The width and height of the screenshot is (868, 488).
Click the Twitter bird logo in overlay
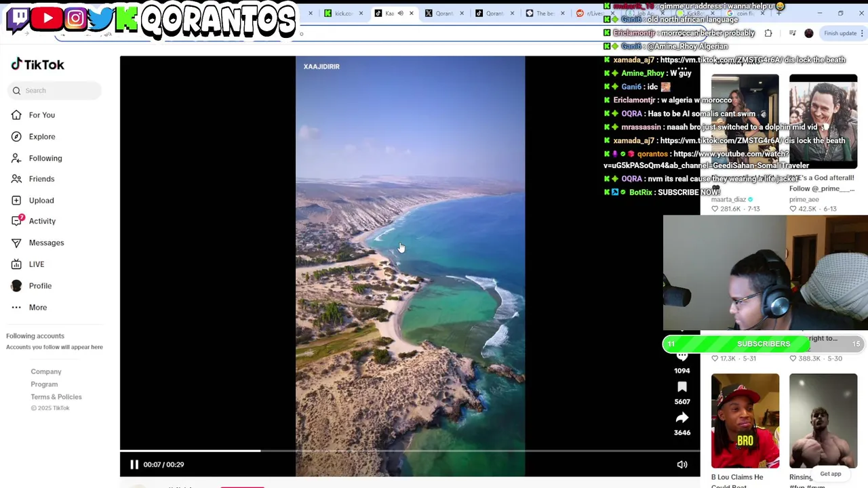[x=100, y=19]
